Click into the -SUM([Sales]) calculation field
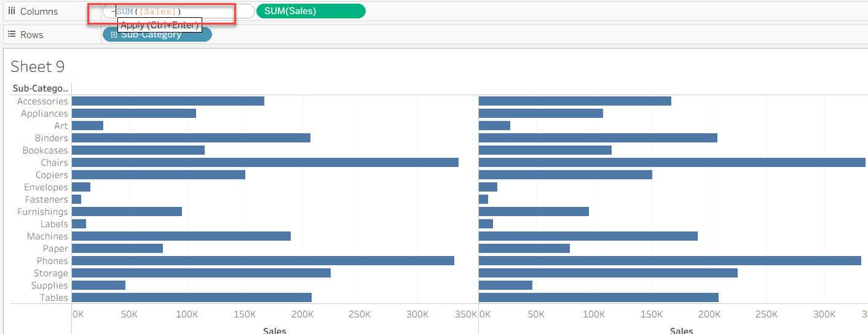The image size is (868, 334). coord(178,11)
